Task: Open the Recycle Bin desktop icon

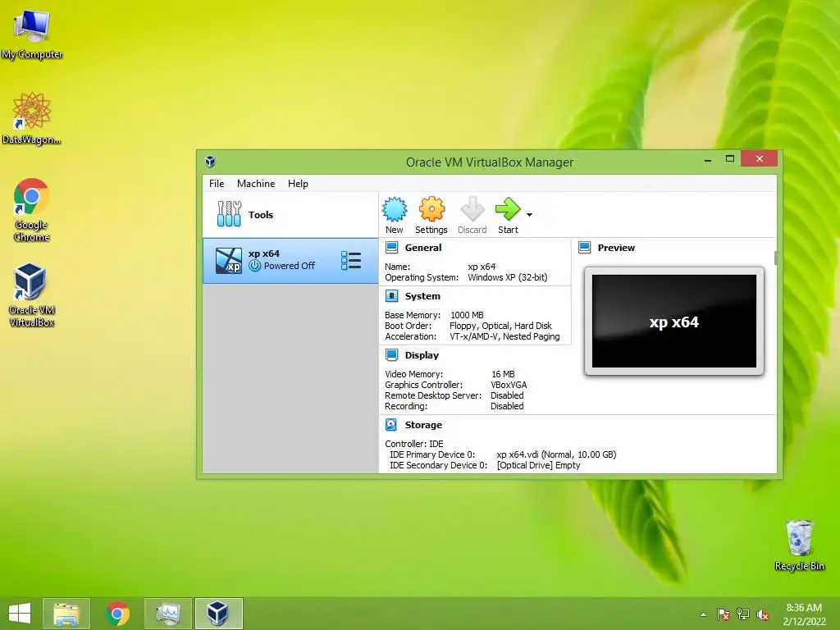Action: [x=799, y=546]
